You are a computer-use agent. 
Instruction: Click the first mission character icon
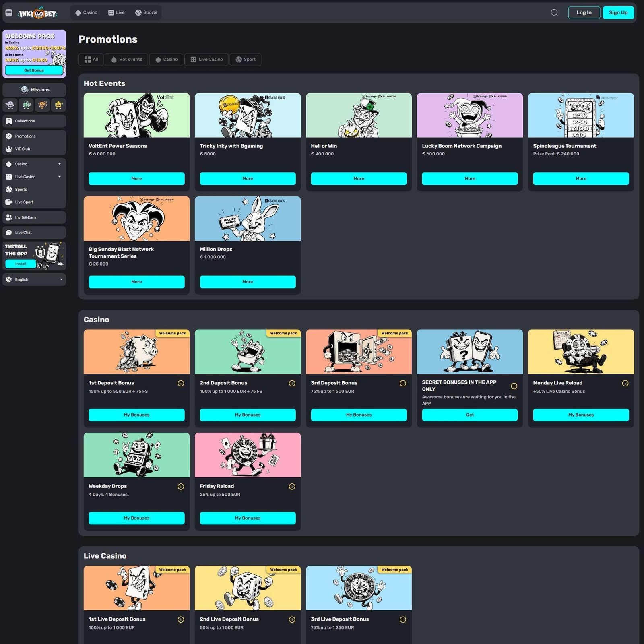click(10, 105)
